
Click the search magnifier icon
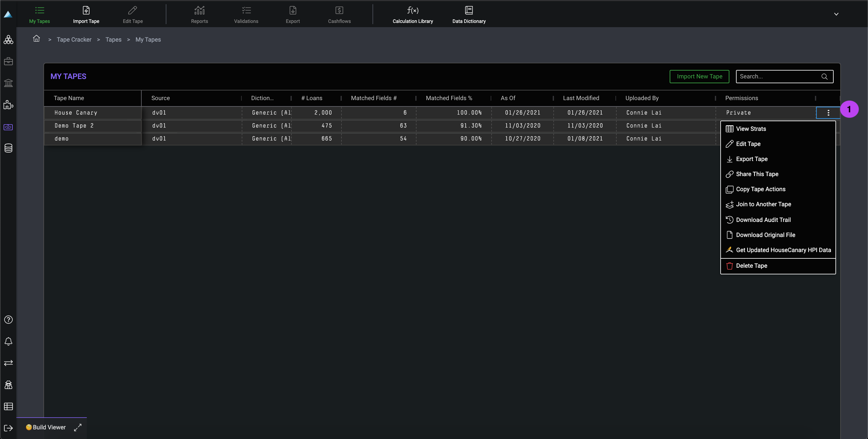(x=824, y=77)
